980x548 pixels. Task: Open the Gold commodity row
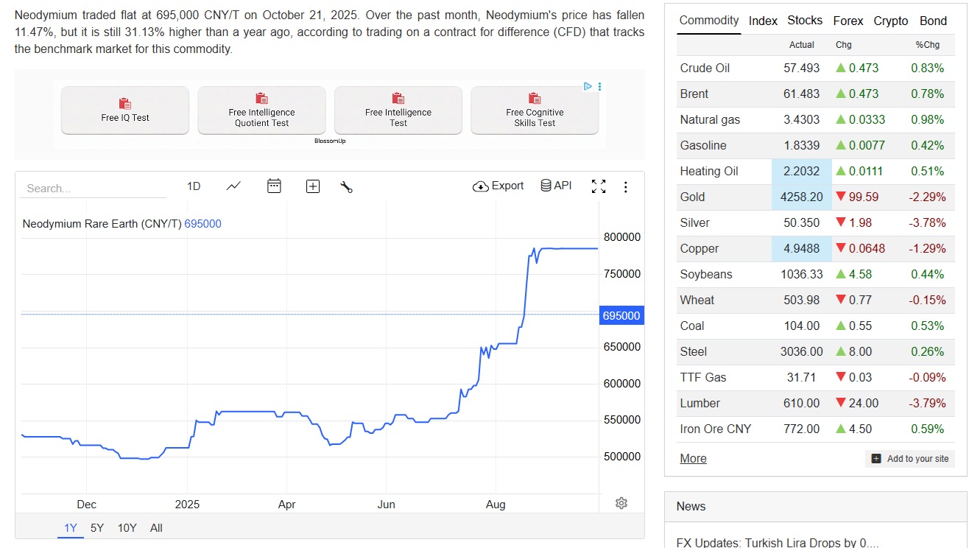(x=693, y=197)
